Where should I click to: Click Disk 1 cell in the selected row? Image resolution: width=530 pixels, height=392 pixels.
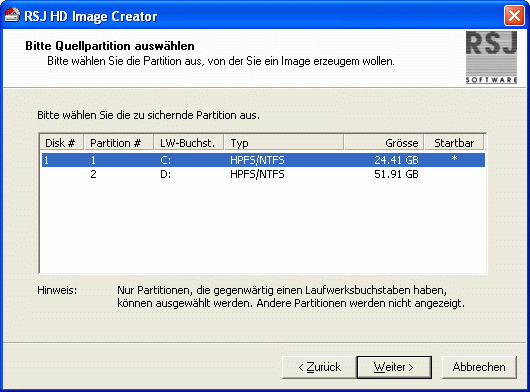pyautogui.click(x=46, y=160)
